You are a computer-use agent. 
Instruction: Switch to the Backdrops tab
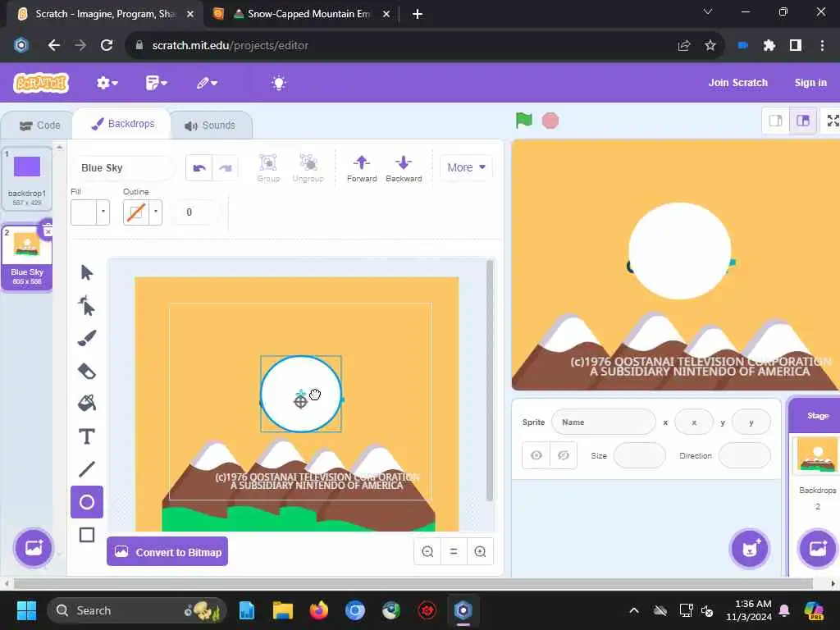[x=123, y=124]
